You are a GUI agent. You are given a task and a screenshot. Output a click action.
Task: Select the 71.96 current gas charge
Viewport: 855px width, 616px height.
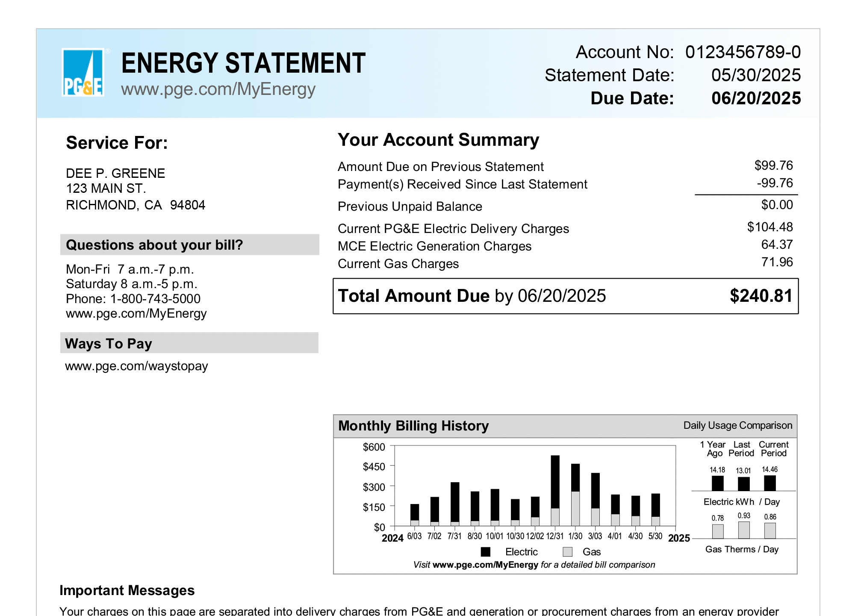pos(777,262)
